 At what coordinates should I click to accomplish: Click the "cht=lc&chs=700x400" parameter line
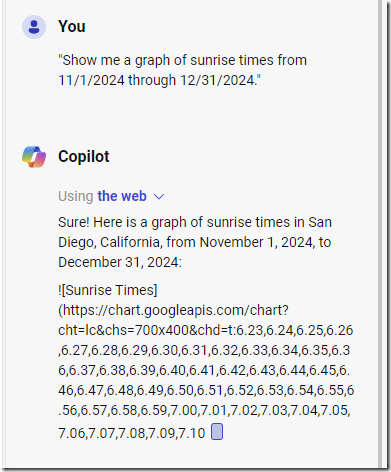click(x=206, y=330)
